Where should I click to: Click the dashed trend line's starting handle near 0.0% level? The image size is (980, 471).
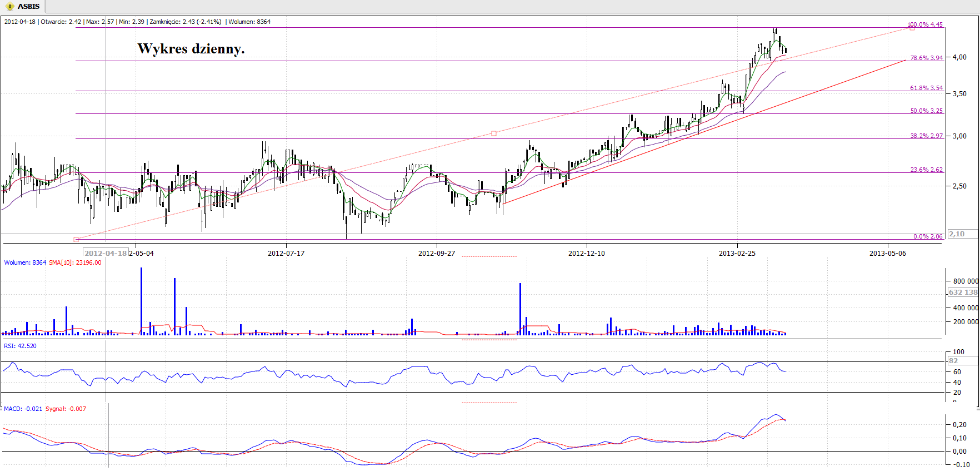click(76, 239)
